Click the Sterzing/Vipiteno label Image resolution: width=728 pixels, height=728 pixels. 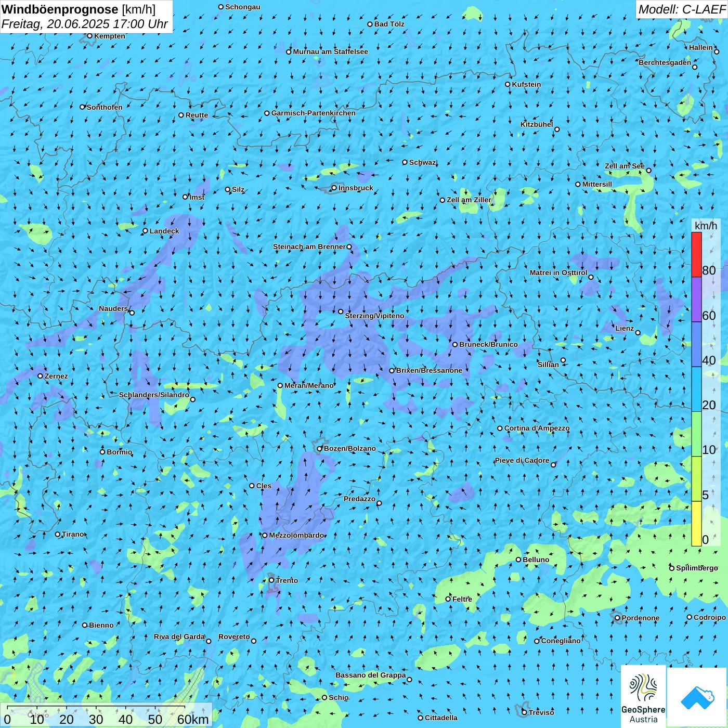[374, 316]
